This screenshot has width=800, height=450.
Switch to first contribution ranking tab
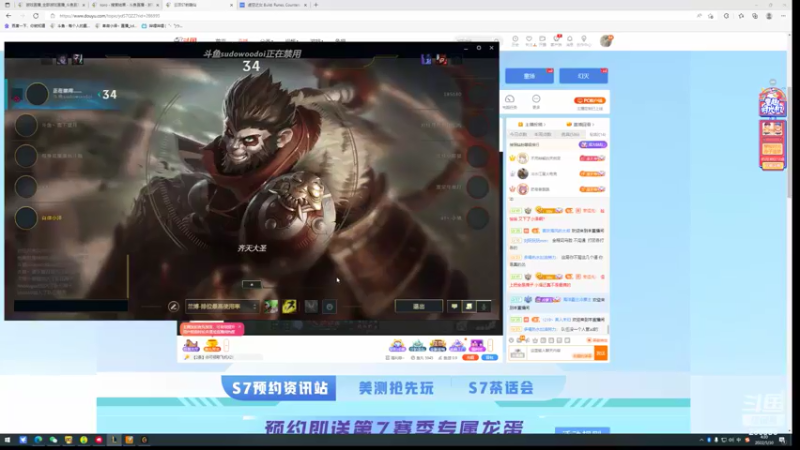(x=518, y=134)
